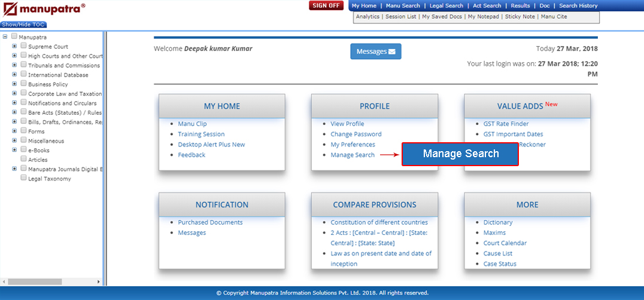Open the Court Calendar link

505,243
